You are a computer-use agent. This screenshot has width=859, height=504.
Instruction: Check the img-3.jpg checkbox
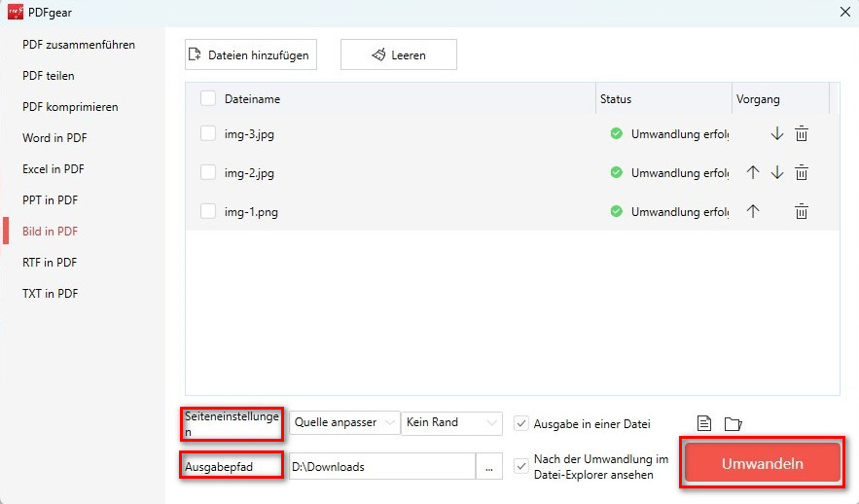point(208,133)
